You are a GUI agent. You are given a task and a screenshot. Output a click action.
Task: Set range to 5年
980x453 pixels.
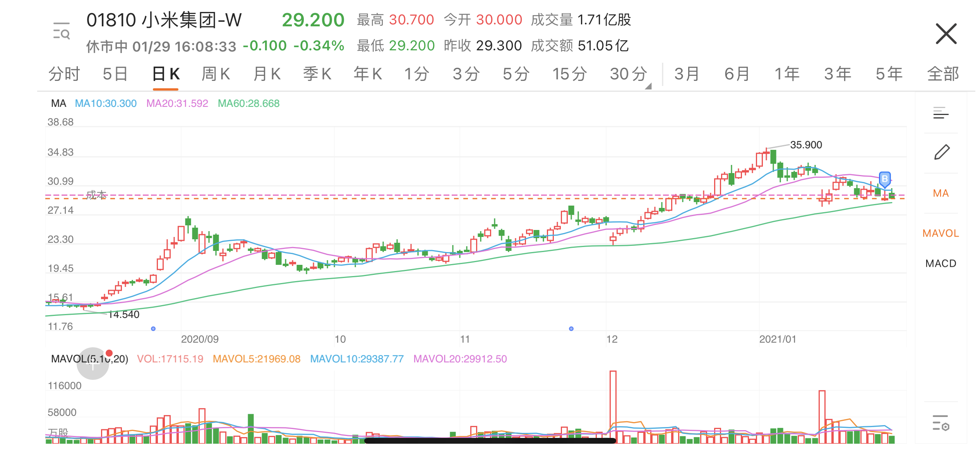[x=889, y=74]
